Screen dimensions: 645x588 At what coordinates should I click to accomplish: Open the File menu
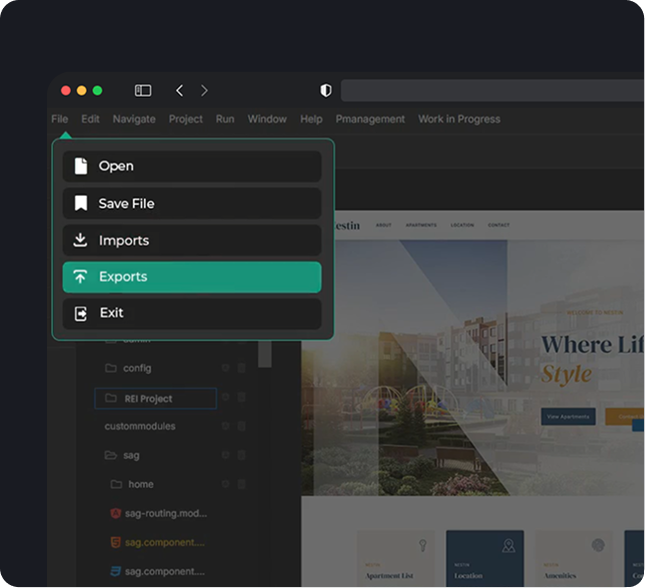(x=60, y=119)
